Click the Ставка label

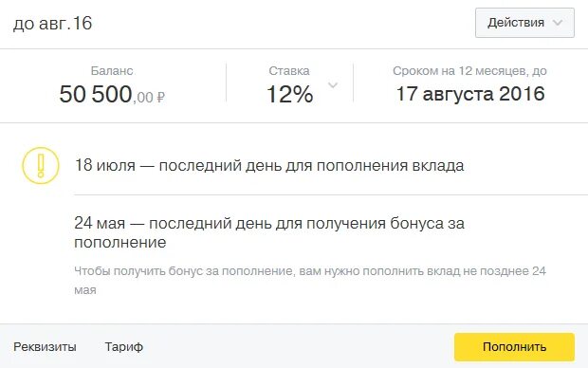[289, 70]
